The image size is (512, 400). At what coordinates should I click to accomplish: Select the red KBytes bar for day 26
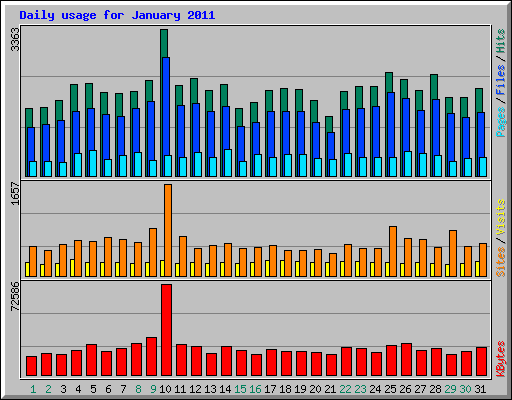point(407,360)
